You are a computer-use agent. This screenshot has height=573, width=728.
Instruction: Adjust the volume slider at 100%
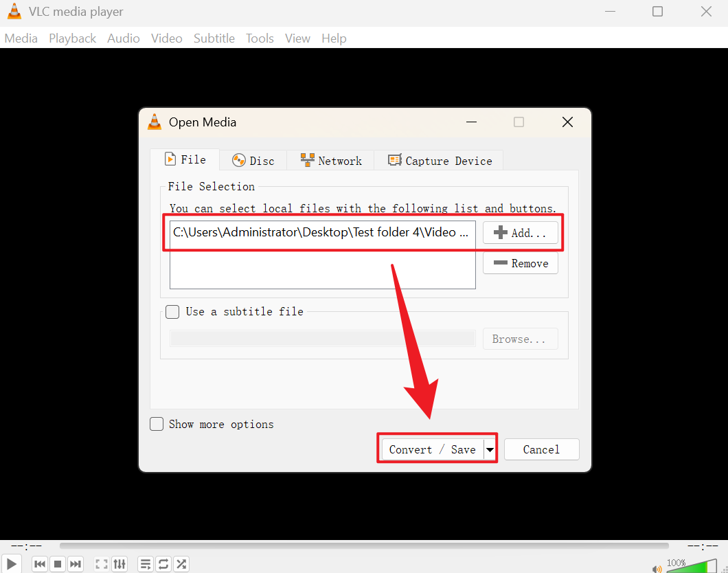(692, 566)
